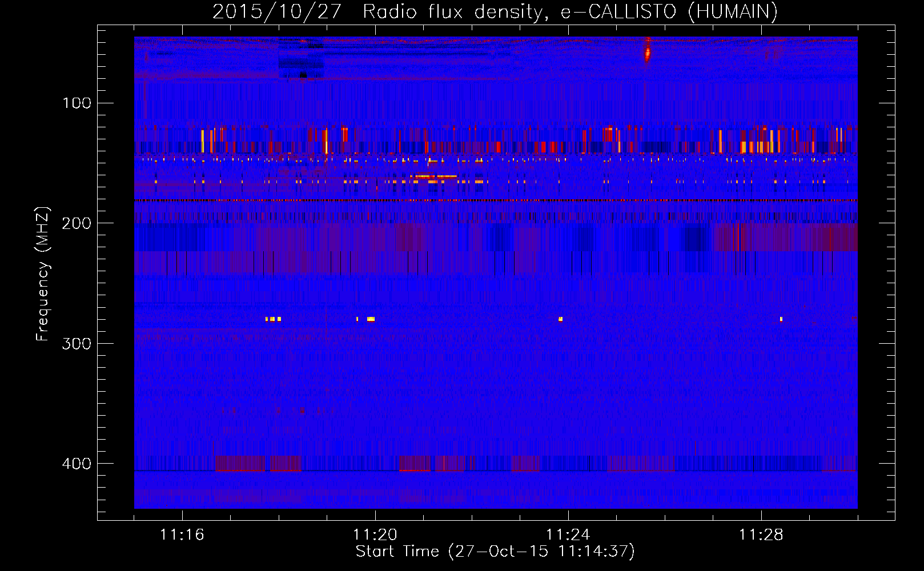The height and width of the screenshot is (571, 924).
Task: Click the bright red burst streak in the spectrogram
Action: pyautogui.click(x=647, y=51)
